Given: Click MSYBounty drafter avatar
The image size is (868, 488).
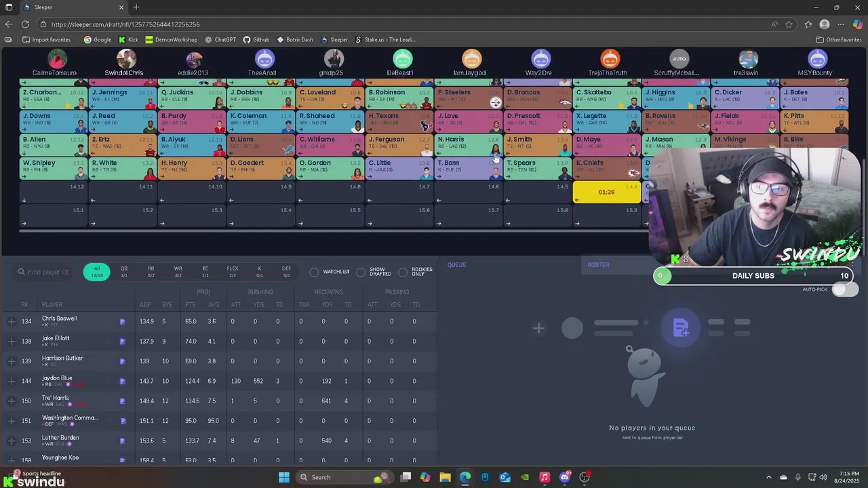Looking at the screenshot, I should click(817, 59).
